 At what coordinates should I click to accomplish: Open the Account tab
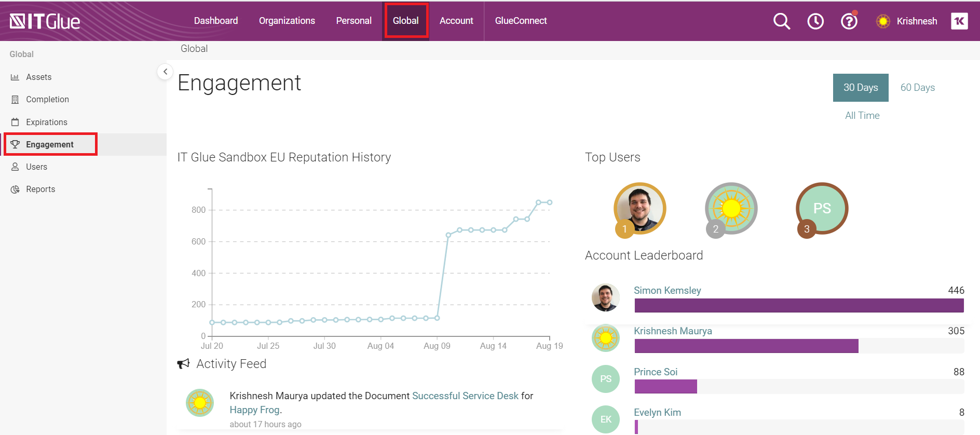pos(456,21)
